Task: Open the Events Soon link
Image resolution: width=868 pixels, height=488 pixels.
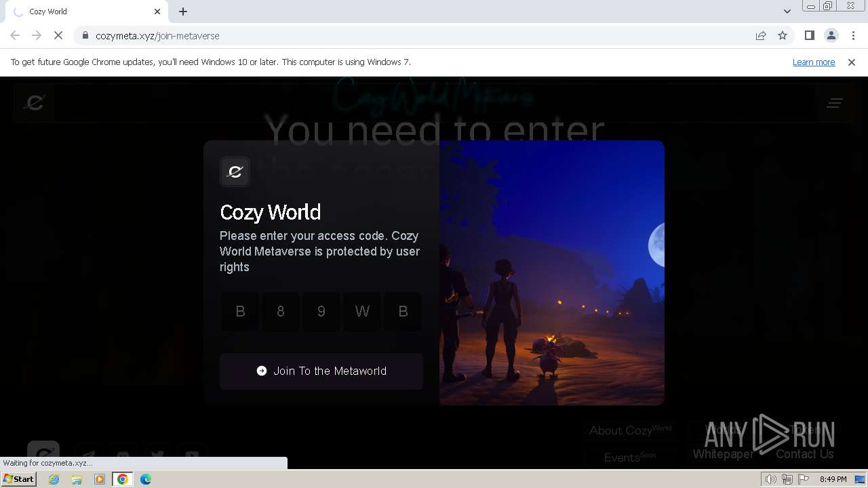Action: point(630,457)
